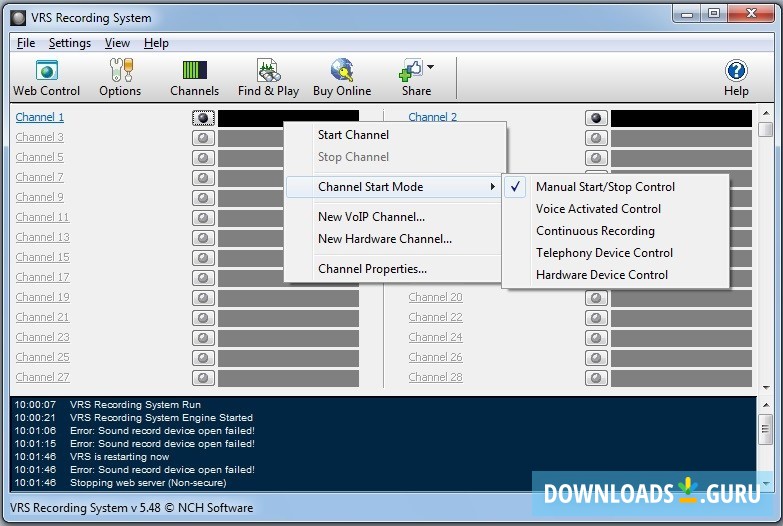Select Hardware Device Control mode

pyautogui.click(x=615, y=275)
